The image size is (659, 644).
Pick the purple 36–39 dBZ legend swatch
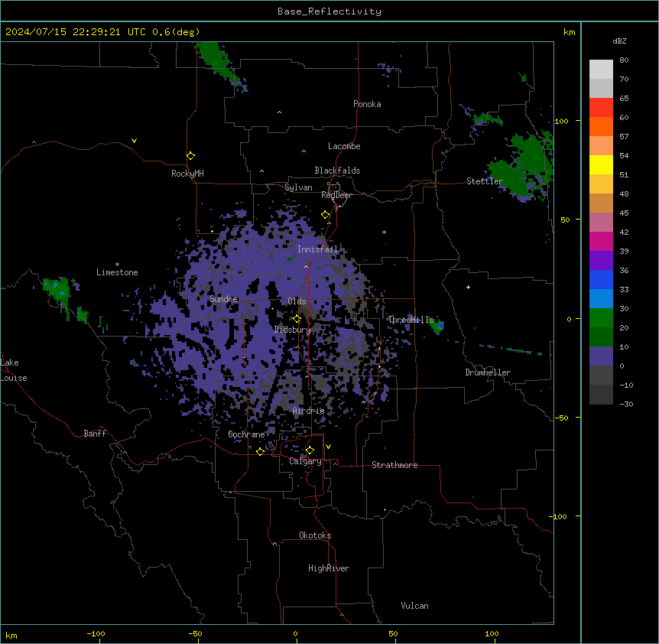point(601,261)
